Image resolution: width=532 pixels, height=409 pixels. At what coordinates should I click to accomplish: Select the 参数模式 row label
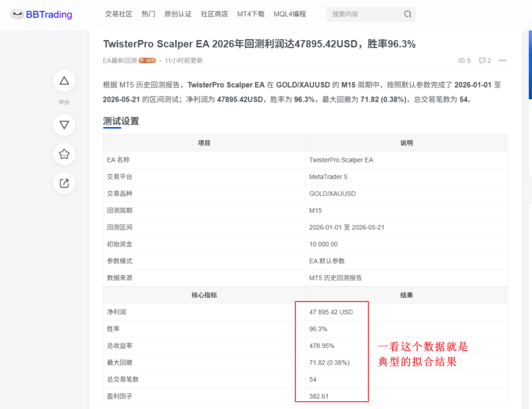(119, 261)
